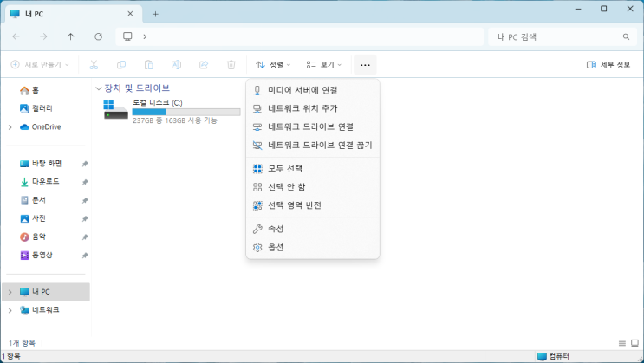Choose 모두 선택 from menu
Viewport: 644px width, 363px height.
(x=313, y=168)
